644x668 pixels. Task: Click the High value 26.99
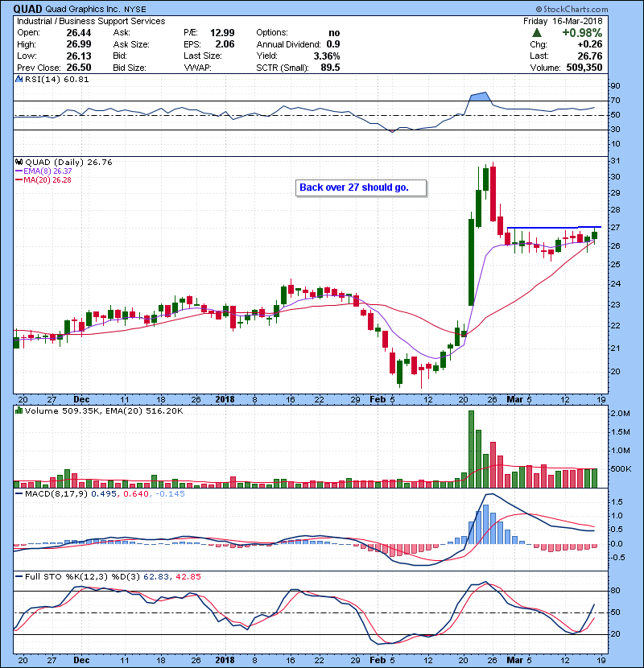click(x=78, y=44)
